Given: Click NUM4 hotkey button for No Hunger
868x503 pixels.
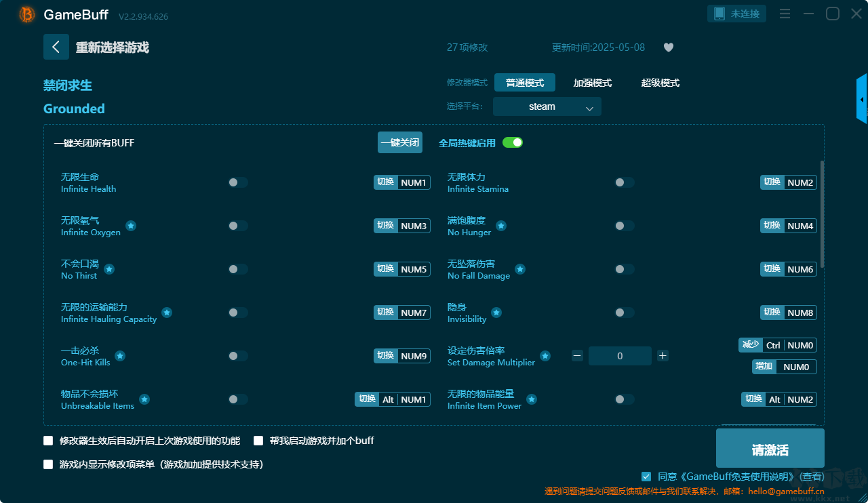Looking at the screenshot, I should tap(789, 226).
